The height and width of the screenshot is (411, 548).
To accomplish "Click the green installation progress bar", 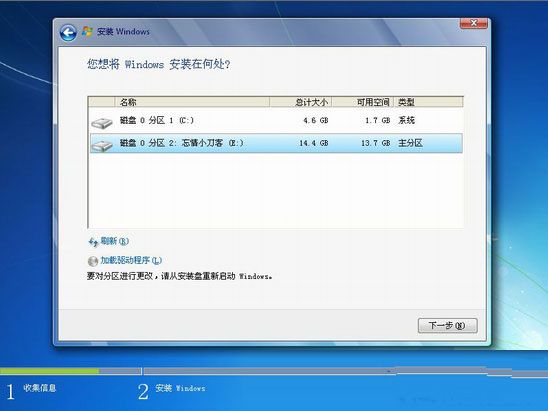I will [x=50, y=371].
